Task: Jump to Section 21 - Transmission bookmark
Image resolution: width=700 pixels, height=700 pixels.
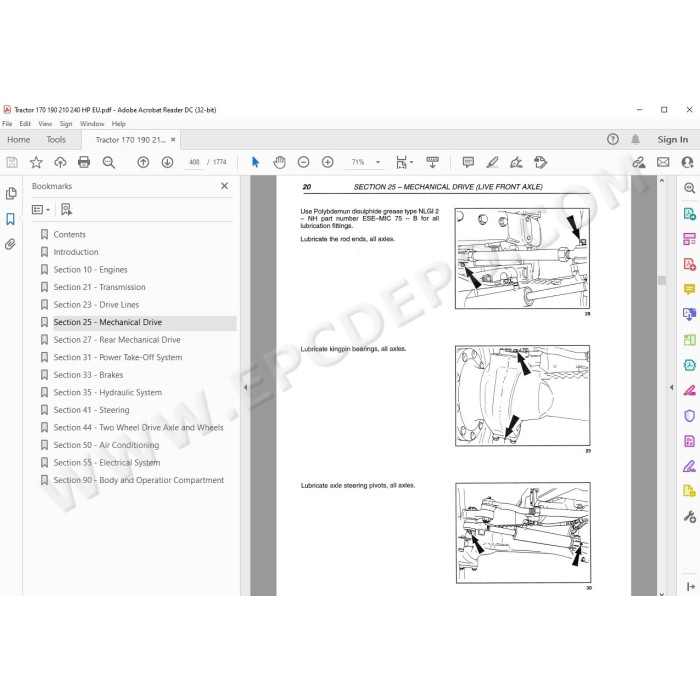Action: 99,287
